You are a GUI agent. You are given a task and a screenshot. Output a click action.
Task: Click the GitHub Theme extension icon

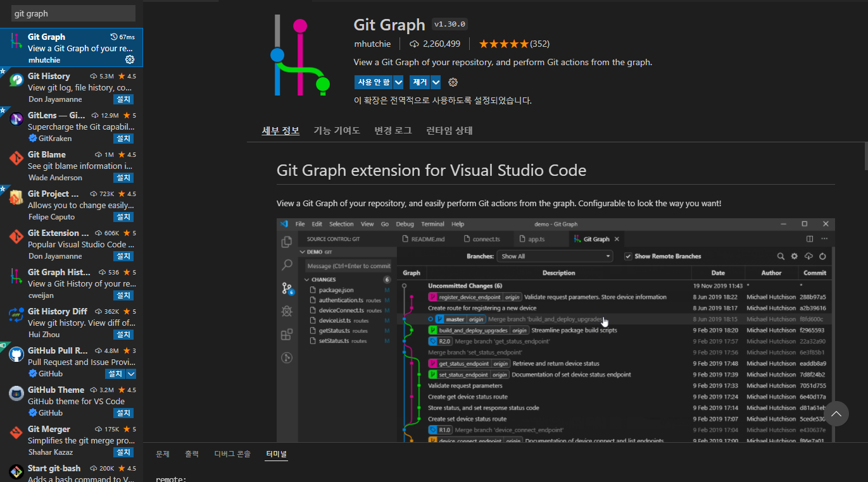(x=16, y=395)
